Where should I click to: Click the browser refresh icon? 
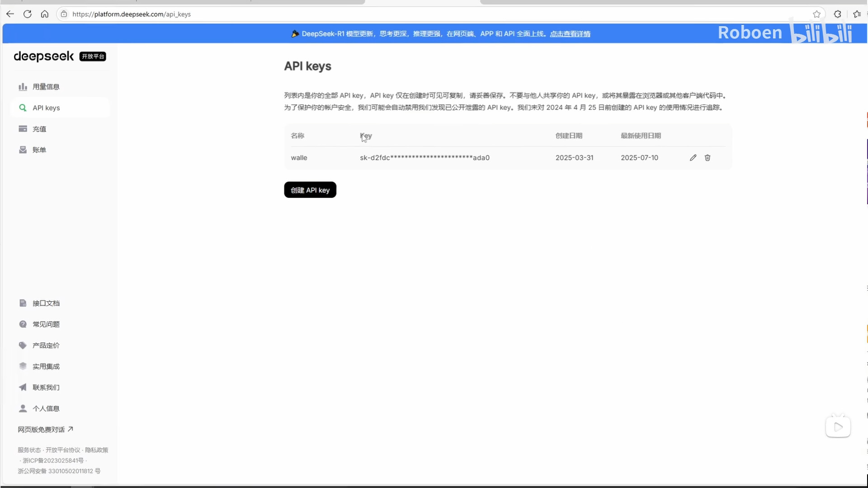(28, 14)
